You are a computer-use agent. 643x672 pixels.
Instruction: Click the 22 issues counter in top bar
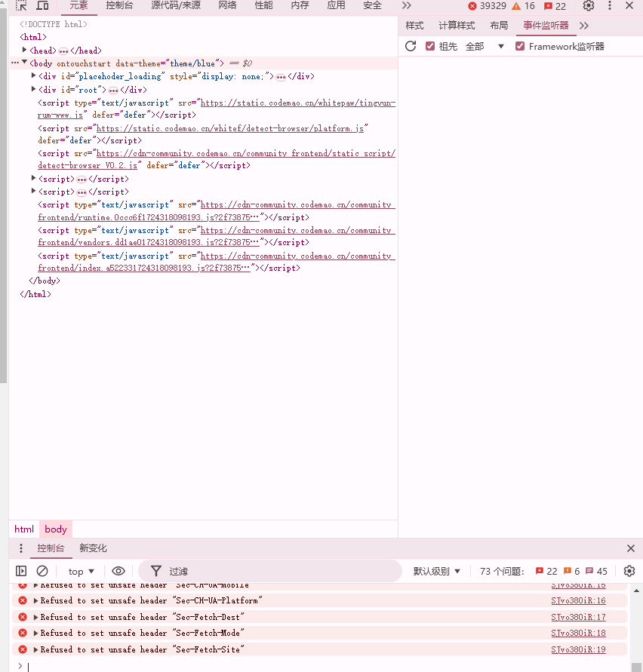(x=555, y=6)
